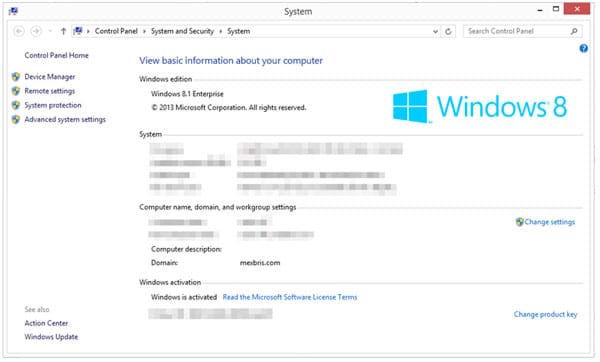Screen dimensions: 600x362
Task: Open recent locations dropdown arrow
Action: coord(50,31)
